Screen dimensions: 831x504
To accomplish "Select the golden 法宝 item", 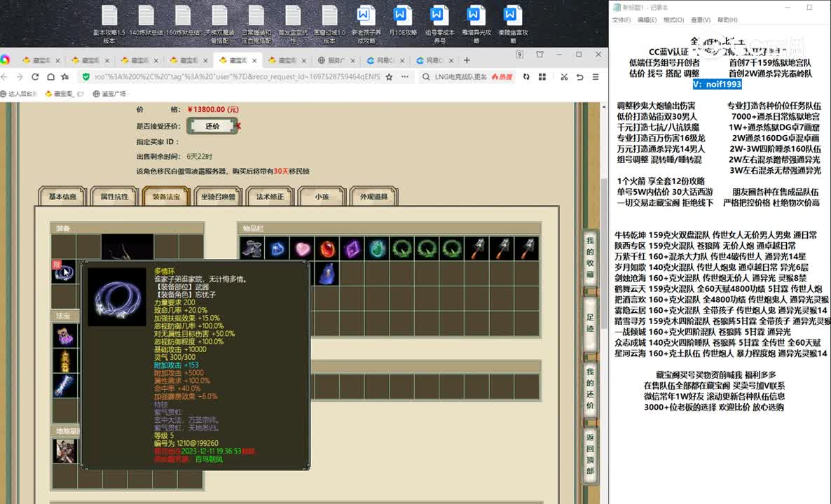I will (64, 360).
